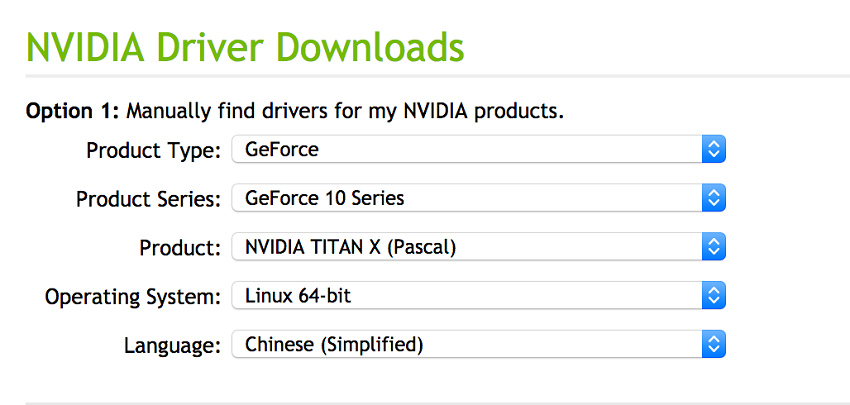Open the Linux 64-bit dropdown
Screen dimensions: 850x405
point(478,296)
